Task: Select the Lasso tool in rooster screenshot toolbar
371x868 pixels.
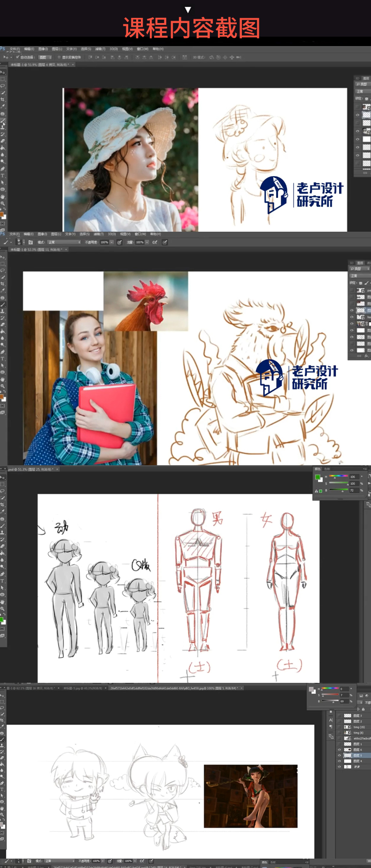Action: [2, 270]
